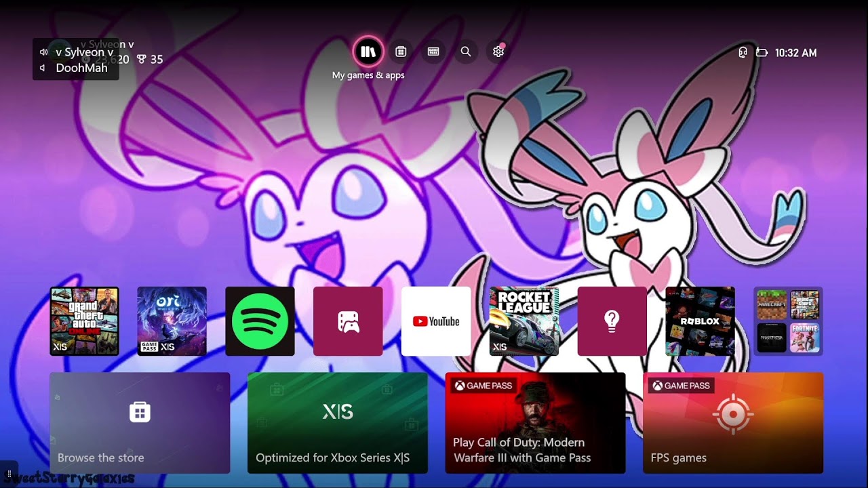Open Play Call of Duty: Modern Warfare III card
This screenshot has height=488, width=868.
pos(536,423)
